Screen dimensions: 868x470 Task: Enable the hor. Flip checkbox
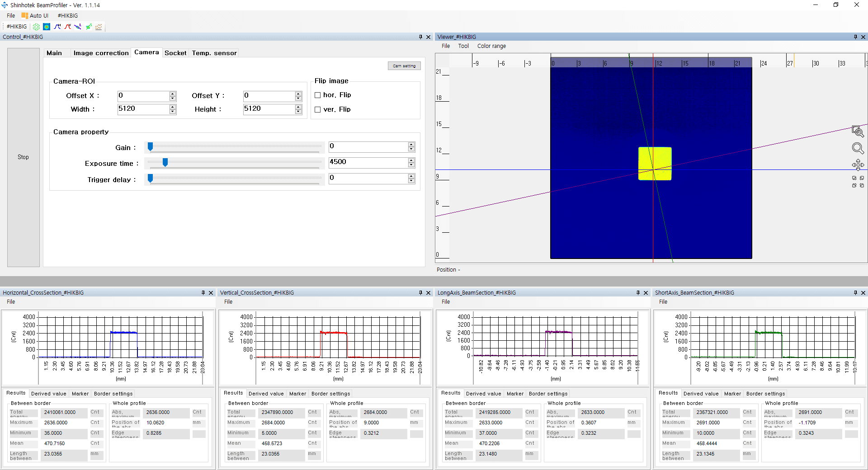(x=317, y=95)
